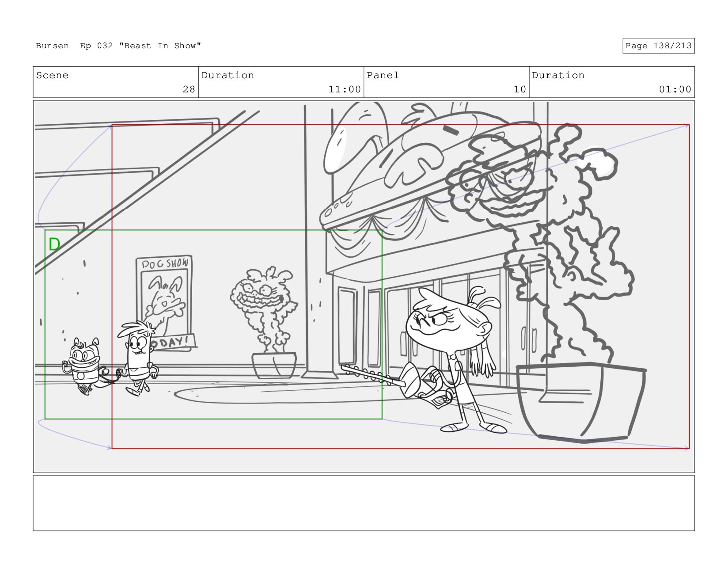Viewport: 728px width, 564px height.
Task: Click the panel duration value 01:00
Action: pyautogui.click(x=675, y=89)
